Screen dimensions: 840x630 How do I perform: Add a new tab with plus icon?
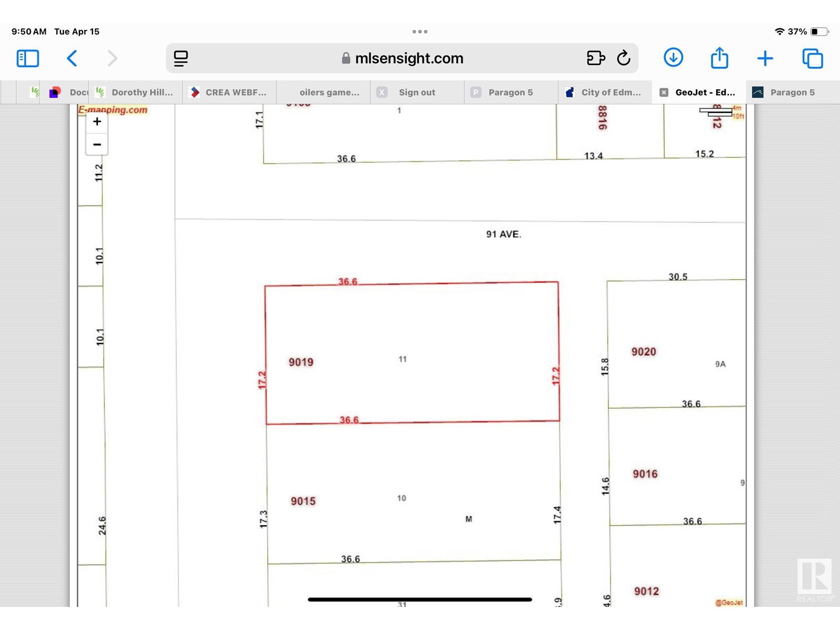(765, 58)
